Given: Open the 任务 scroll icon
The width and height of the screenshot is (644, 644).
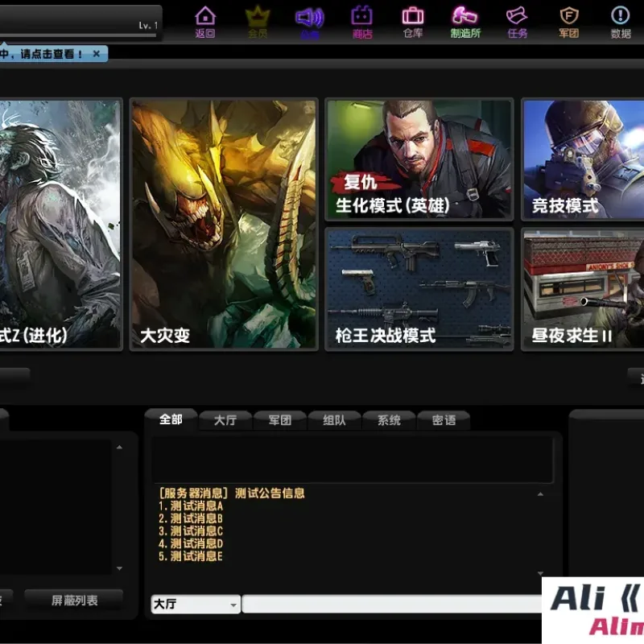Looking at the screenshot, I should click(x=517, y=23).
